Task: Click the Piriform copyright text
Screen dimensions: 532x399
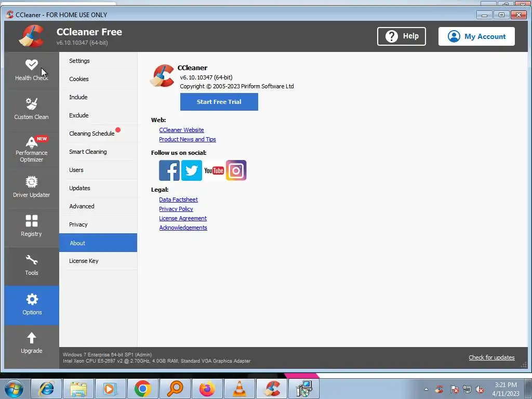Action: [x=237, y=87]
